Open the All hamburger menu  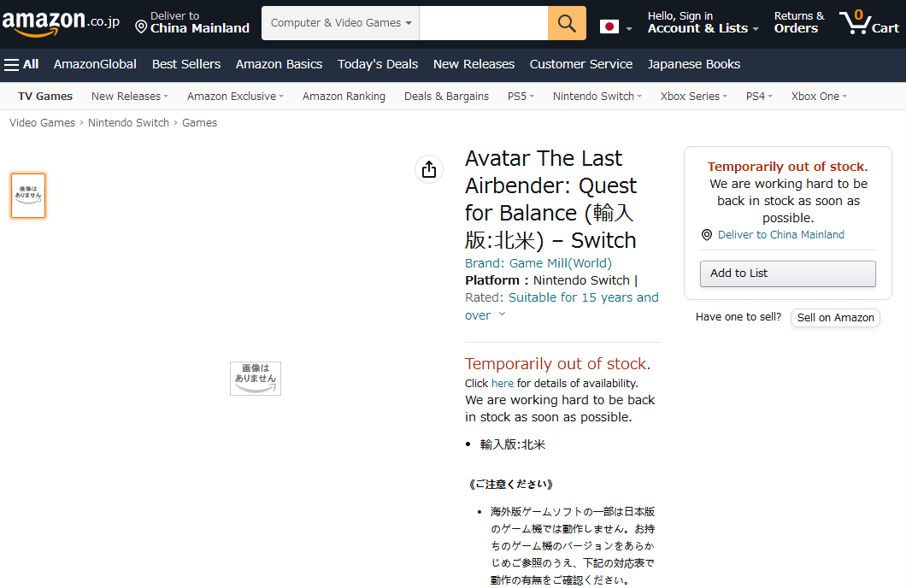coord(21,64)
